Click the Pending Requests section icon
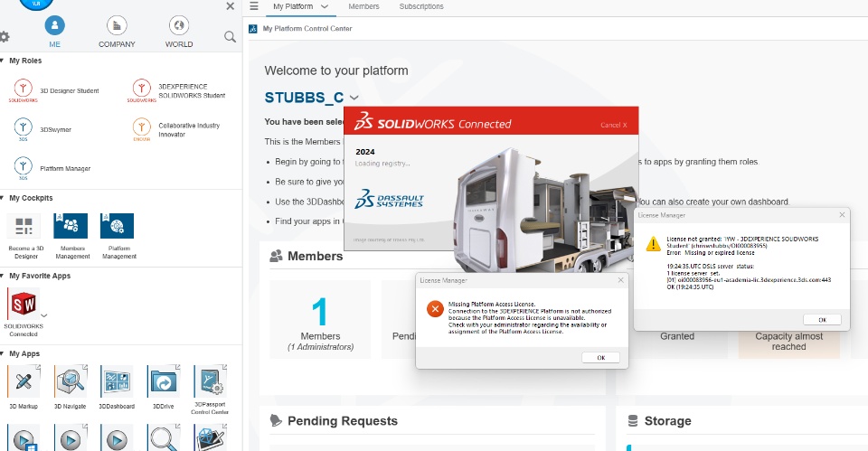 (276, 420)
